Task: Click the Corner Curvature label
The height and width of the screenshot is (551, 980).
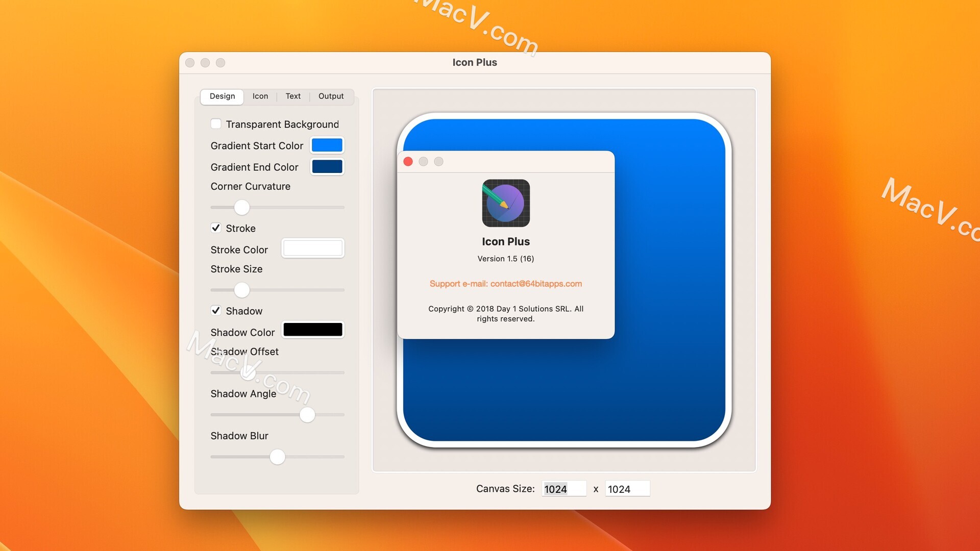Action: [x=251, y=186]
